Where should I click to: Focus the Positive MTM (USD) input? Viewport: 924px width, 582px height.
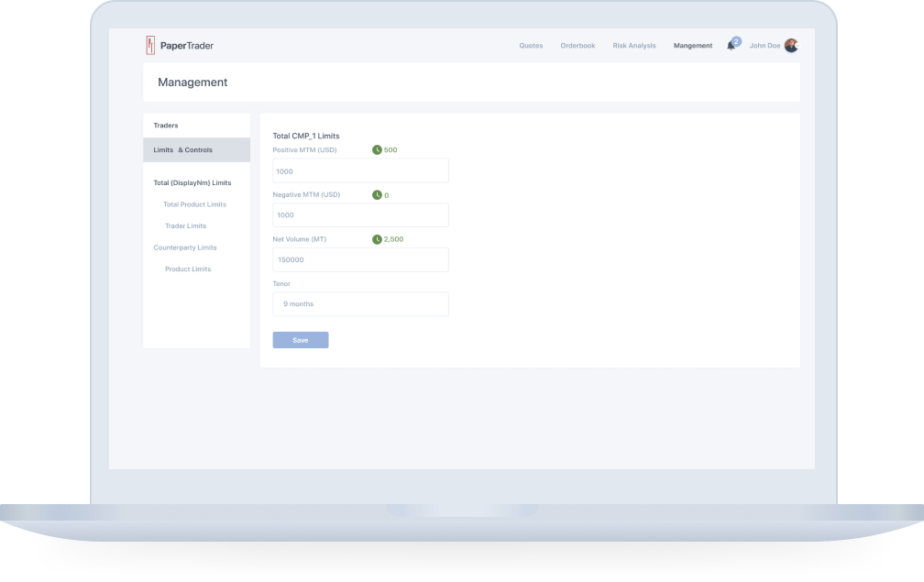pyautogui.click(x=360, y=170)
